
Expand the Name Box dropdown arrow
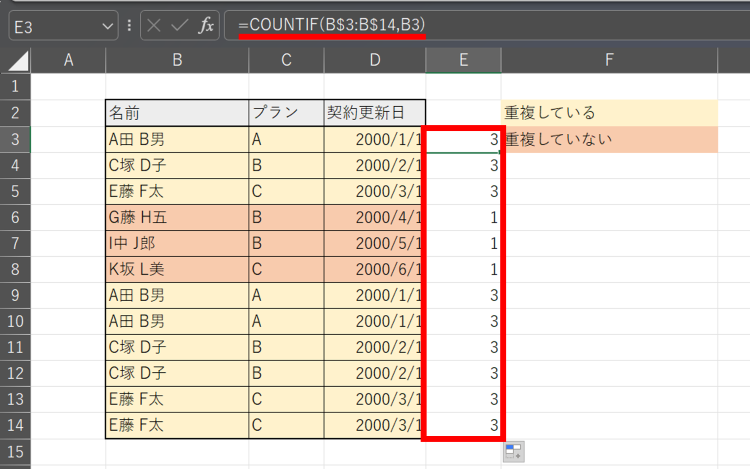(108, 26)
